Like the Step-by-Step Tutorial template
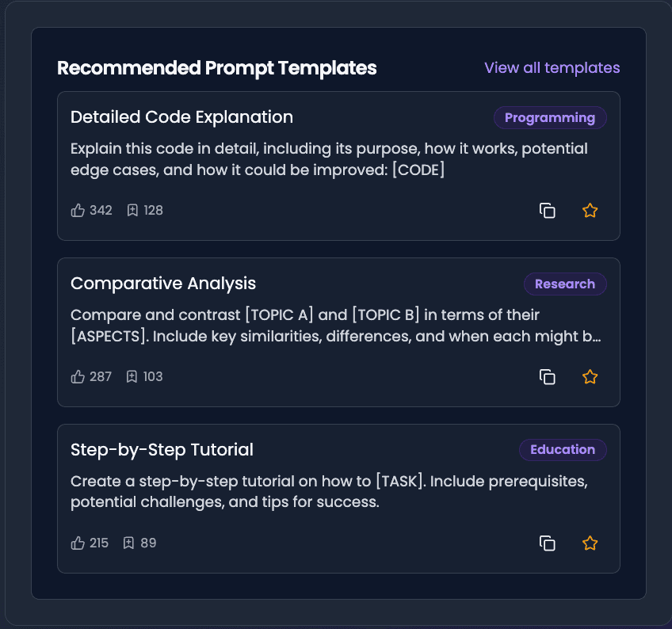The image size is (672, 629). (78, 543)
